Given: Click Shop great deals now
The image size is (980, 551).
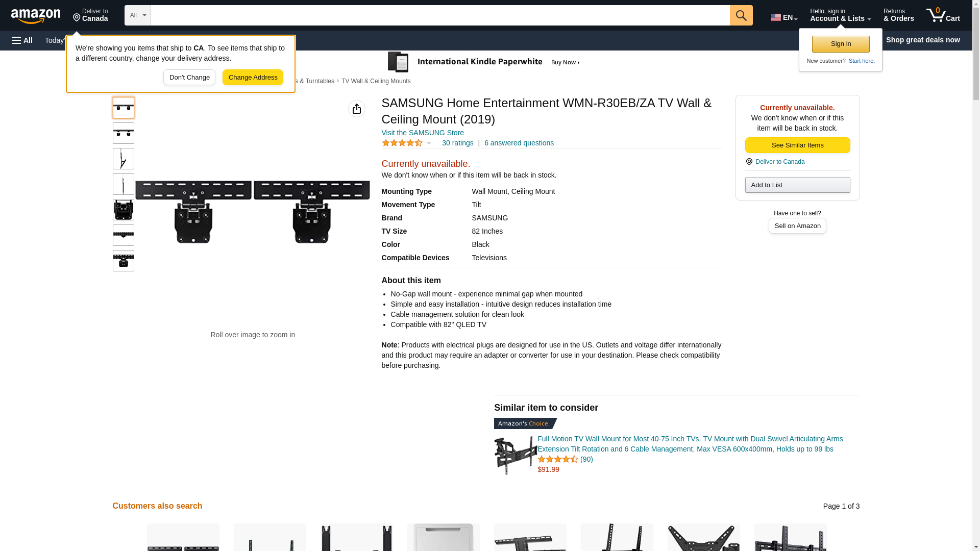Looking at the screenshot, I should [x=923, y=40].
